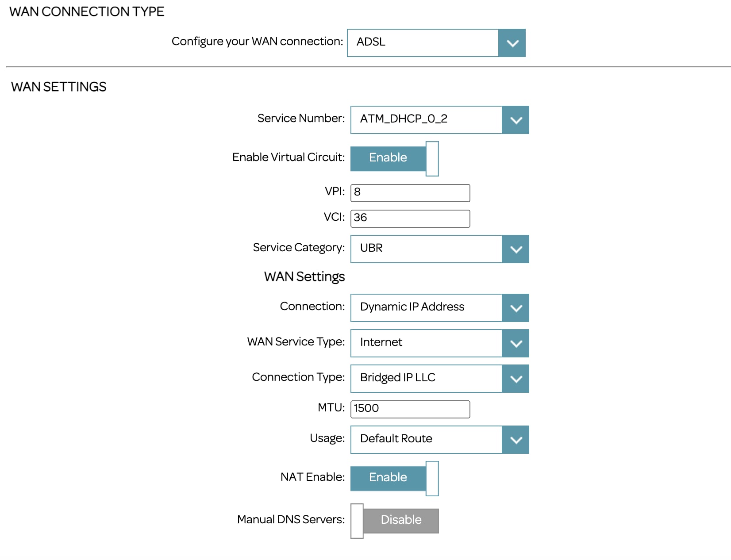This screenshot has height=560, width=731.
Task: Click the Manual DNS Servers label
Action: tap(291, 519)
